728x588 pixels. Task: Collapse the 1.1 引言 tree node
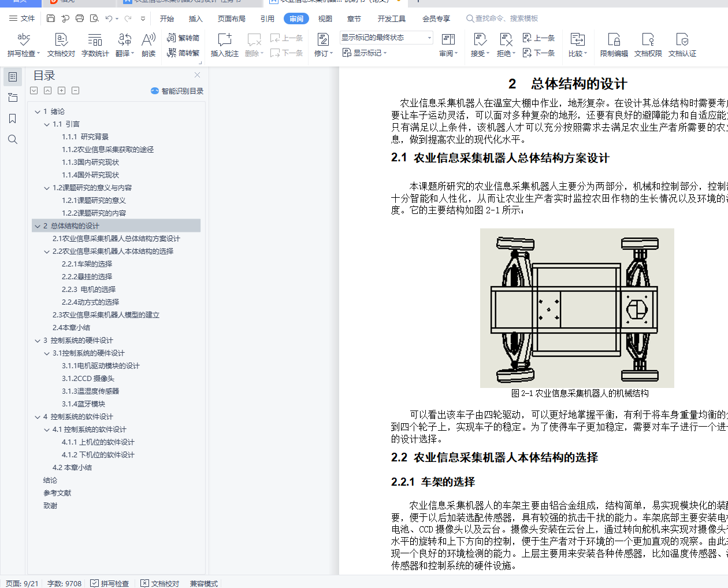[x=47, y=124]
